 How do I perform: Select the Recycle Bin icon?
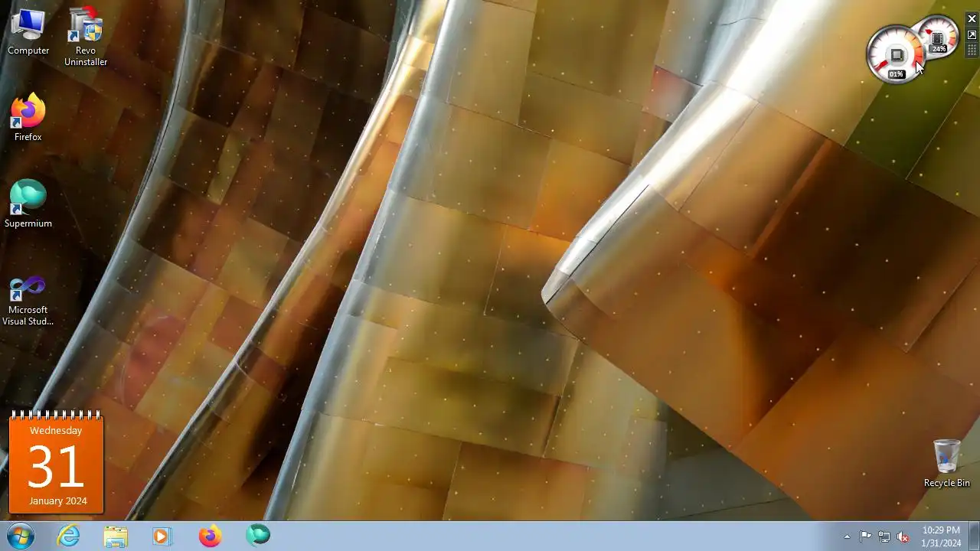tap(947, 463)
